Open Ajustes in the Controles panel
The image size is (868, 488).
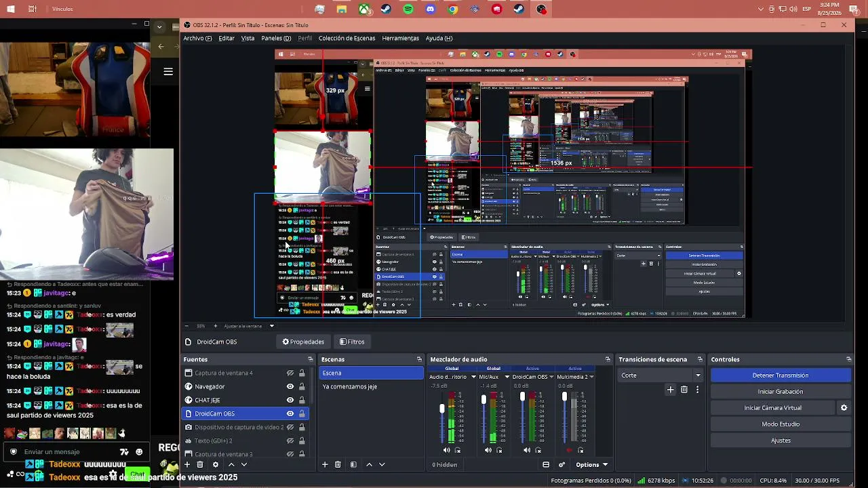pyautogui.click(x=781, y=441)
